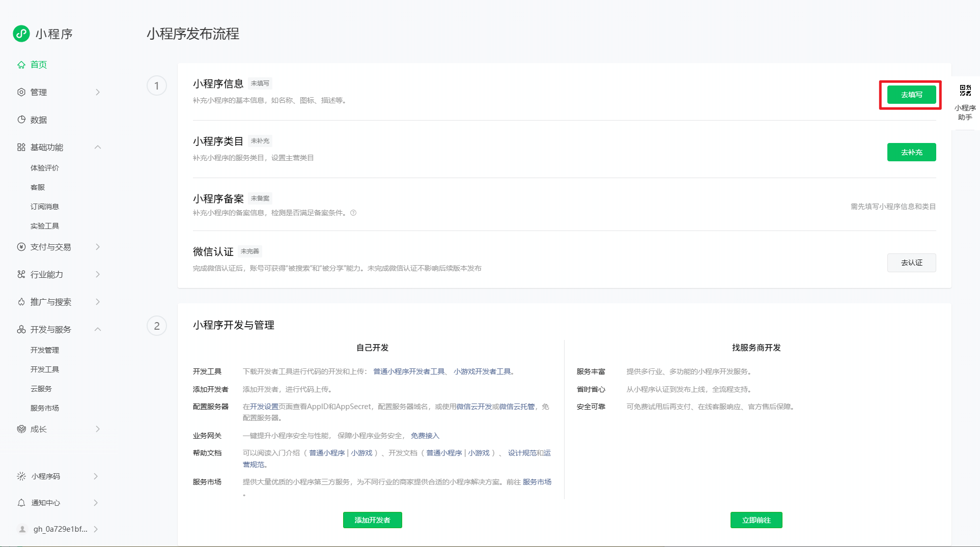Expand the 管理 menu chevron
The height and width of the screenshot is (547, 980).
(98, 92)
